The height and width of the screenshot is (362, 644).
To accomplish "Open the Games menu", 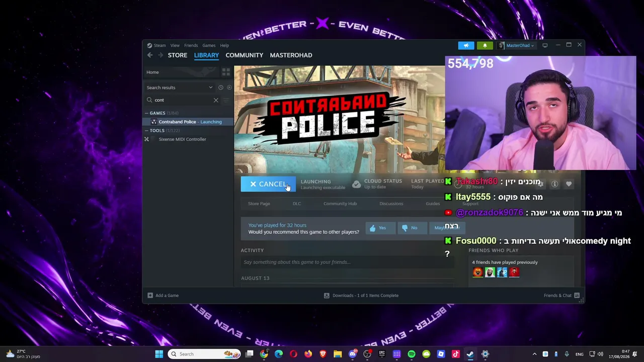I will click(x=209, y=45).
